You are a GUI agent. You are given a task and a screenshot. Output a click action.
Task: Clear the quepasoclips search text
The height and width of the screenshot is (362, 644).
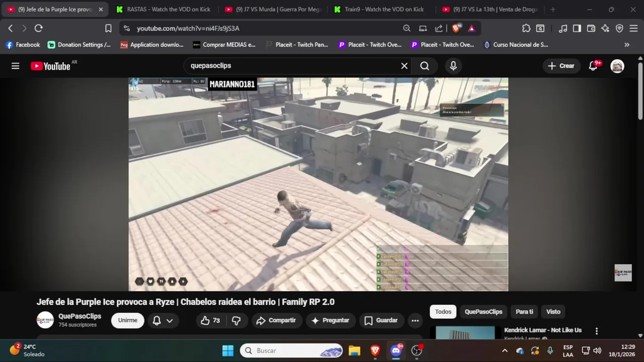click(404, 66)
